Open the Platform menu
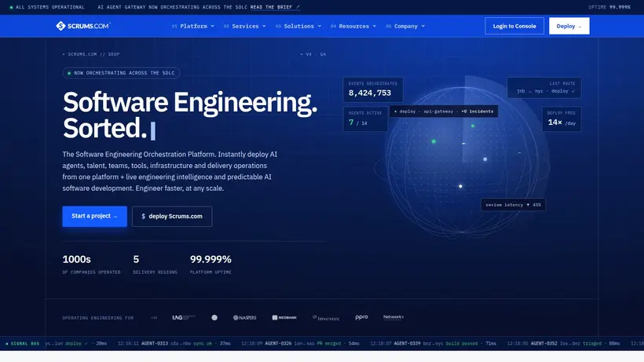644x362 pixels. [193, 26]
